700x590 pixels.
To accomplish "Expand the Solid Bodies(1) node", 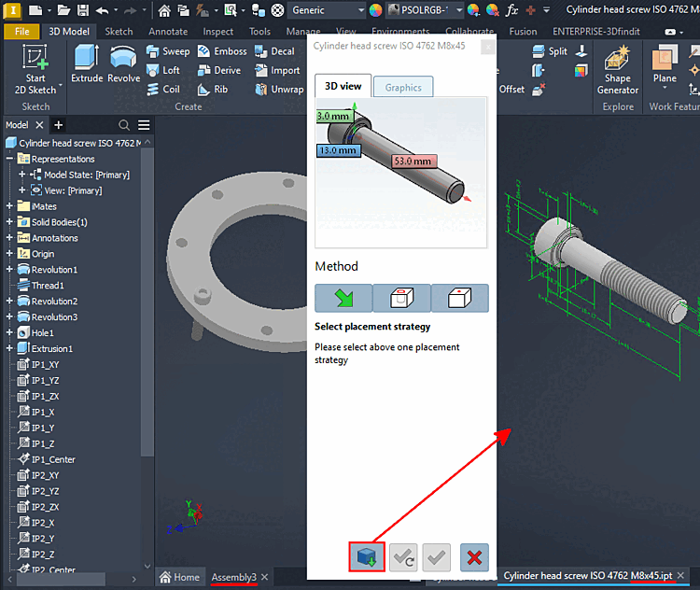I will (9, 222).
